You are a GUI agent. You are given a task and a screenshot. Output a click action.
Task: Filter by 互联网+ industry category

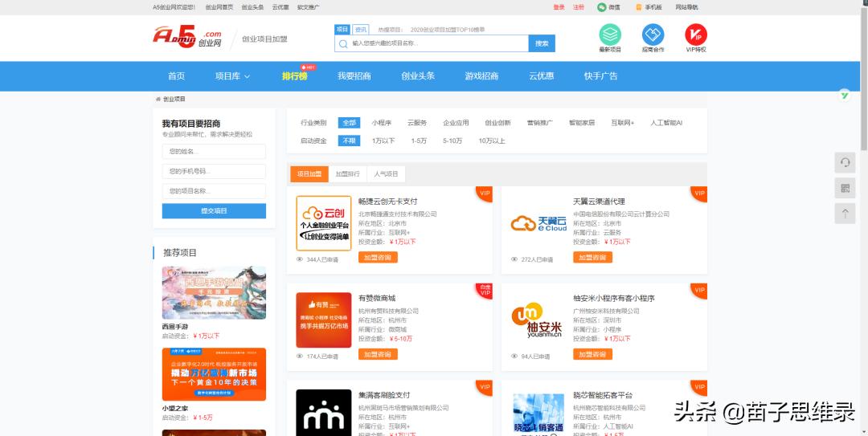coord(623,123)
